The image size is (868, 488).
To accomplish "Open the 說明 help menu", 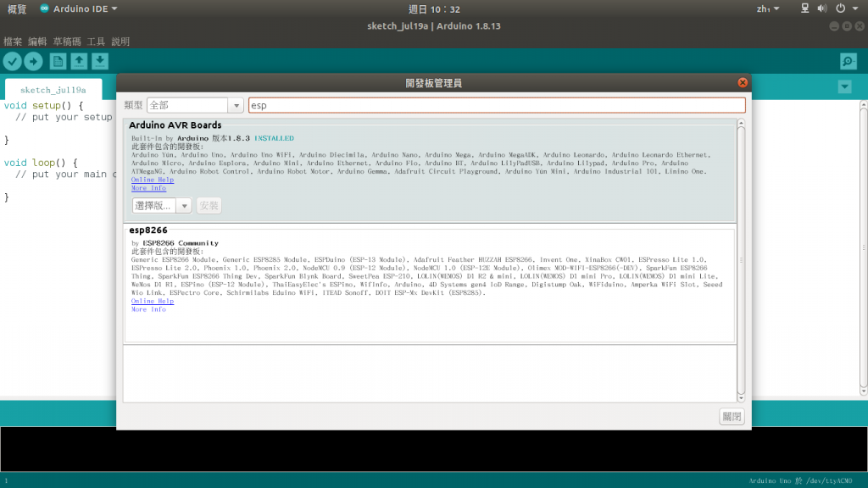I will pos(120,42).
